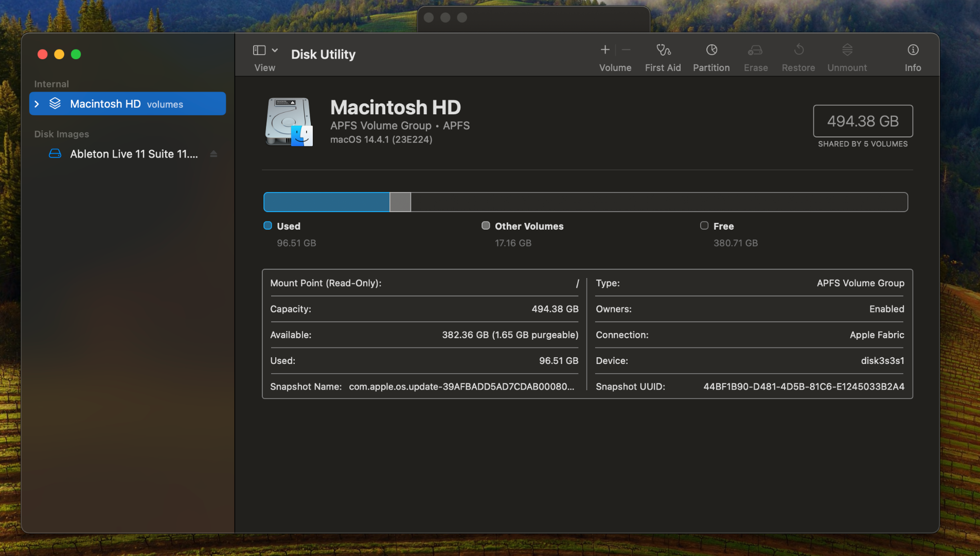980x556 pixels.
Task: Click the Owners Enabled value
Action: [x=886, y=309]
